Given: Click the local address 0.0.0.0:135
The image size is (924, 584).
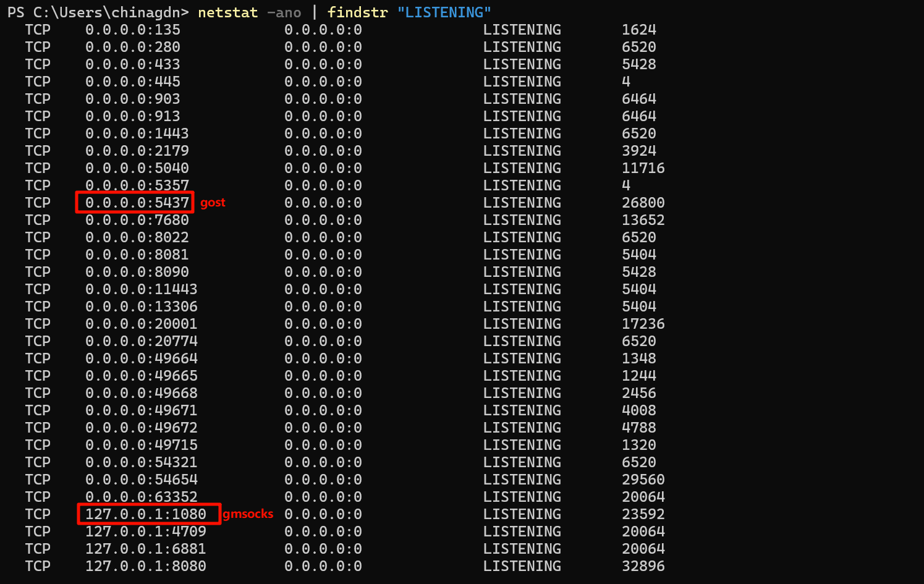Looking at the screenshot, I should point(132,30).
